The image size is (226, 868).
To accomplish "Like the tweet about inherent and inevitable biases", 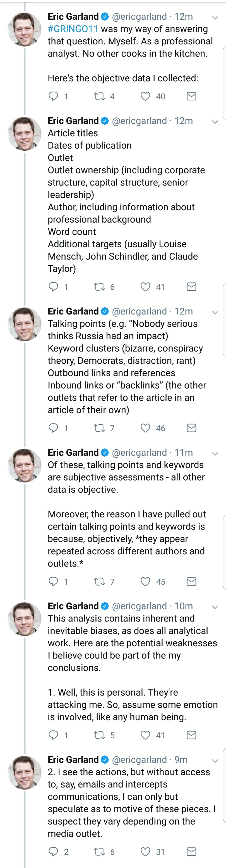I will pos(145,735).
